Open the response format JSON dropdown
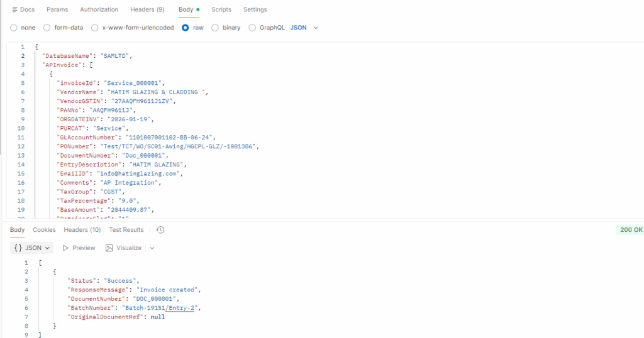The width and height of the screenshot is (644, 338). tap(33, 248)
